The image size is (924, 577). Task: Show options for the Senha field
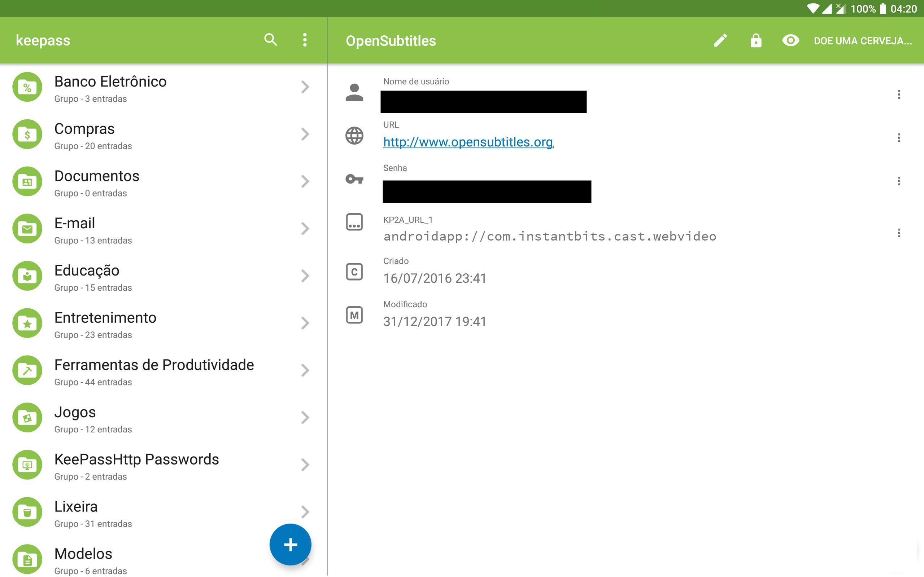(899, 181)
